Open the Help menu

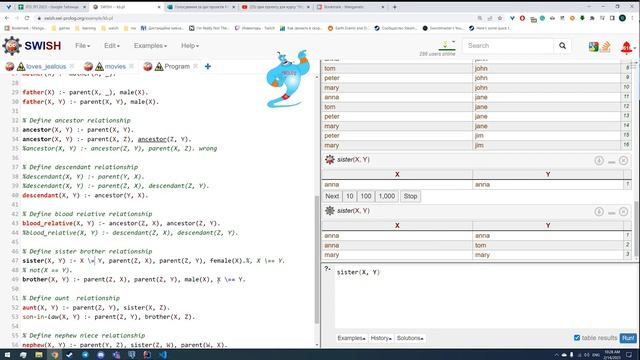pos(190,46)
